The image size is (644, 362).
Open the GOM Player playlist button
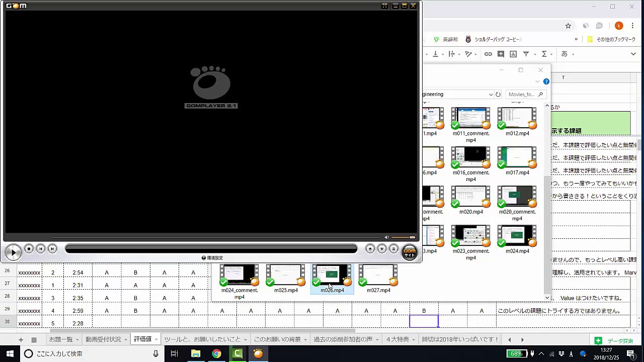(x=393, y=249)
